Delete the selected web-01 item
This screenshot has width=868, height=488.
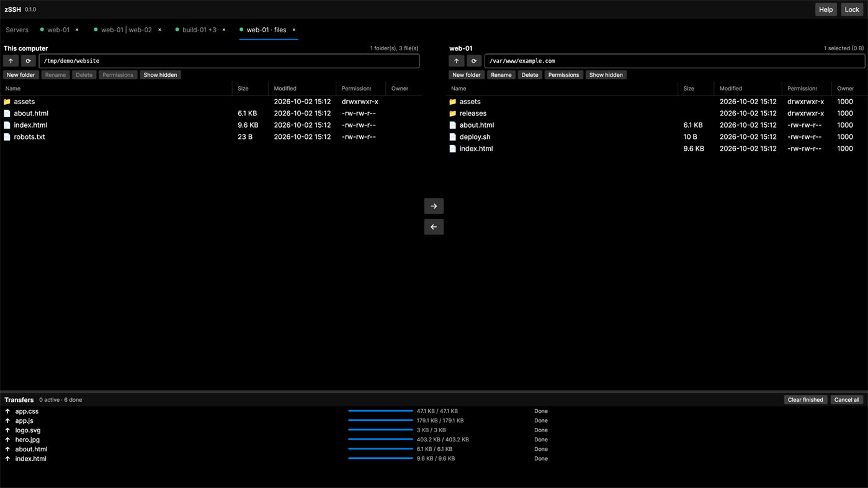(x=530, y=75)
